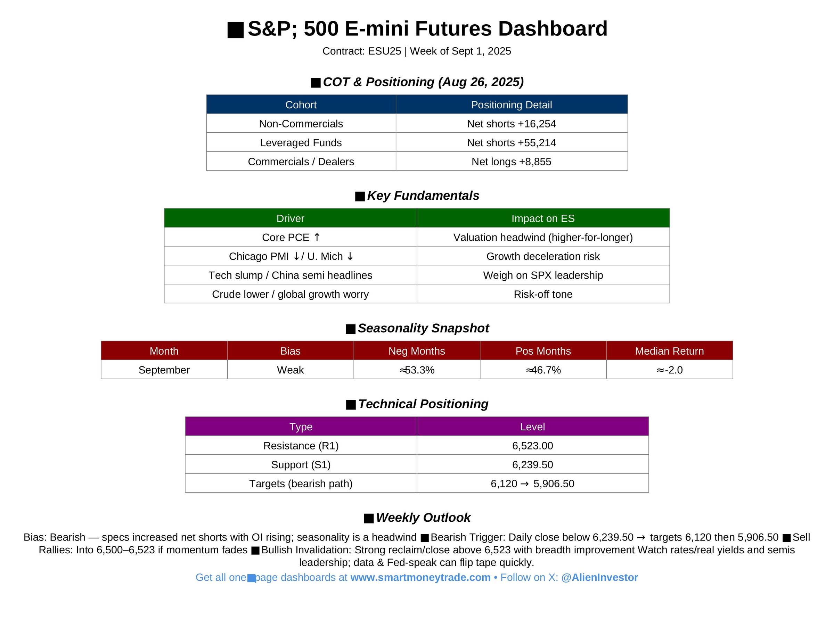The width and height of the screenshot is (834, 644).
Task: Click the purple Level column header
Action: (x=532, y=427)
